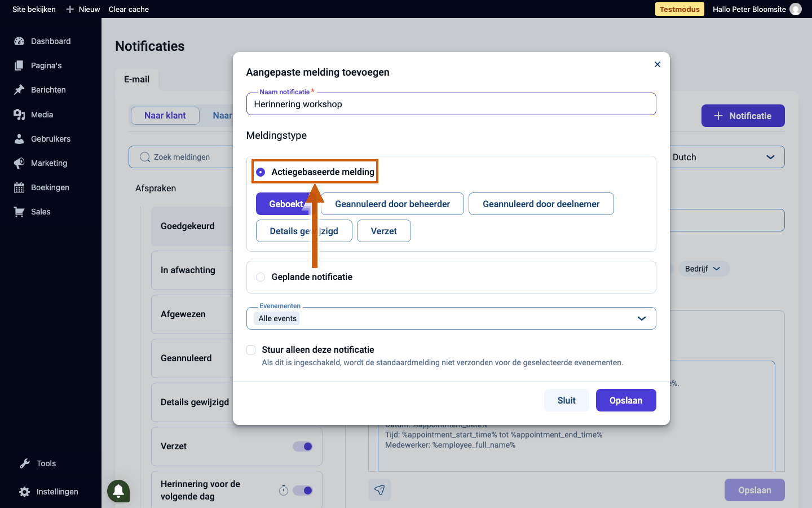Viewport: 812px width, 508px height.
Task: Click the Gebruikers user icon
Action: click(19, 139)
